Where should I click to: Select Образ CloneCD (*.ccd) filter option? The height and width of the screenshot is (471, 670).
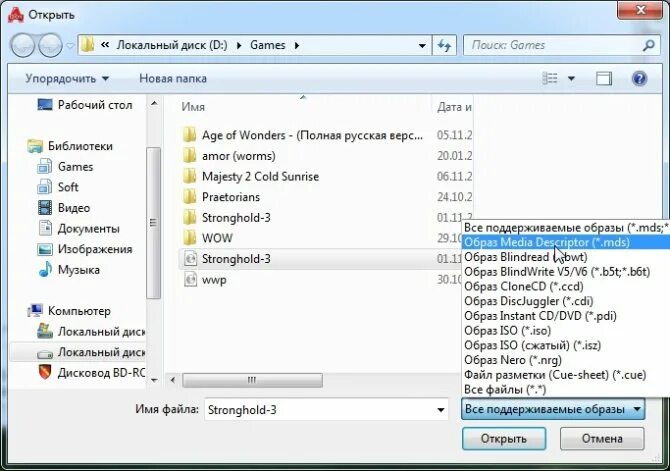coord(566,286)
